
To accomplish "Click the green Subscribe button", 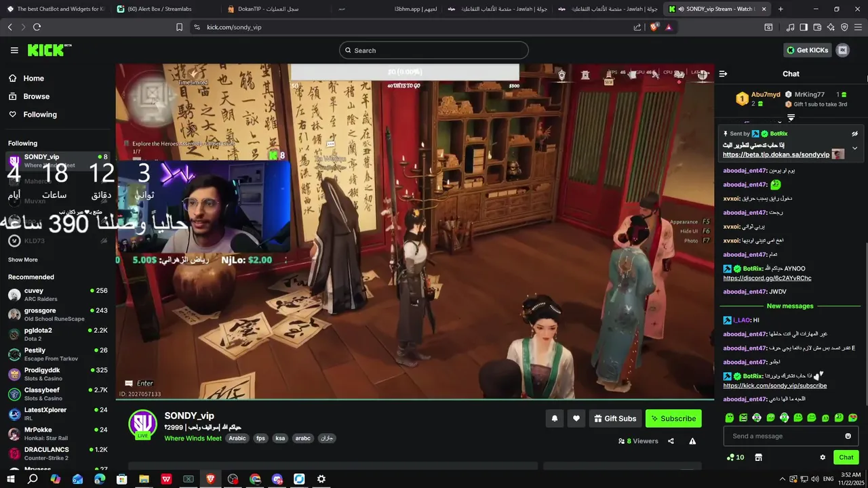I will tap(673, 419).
